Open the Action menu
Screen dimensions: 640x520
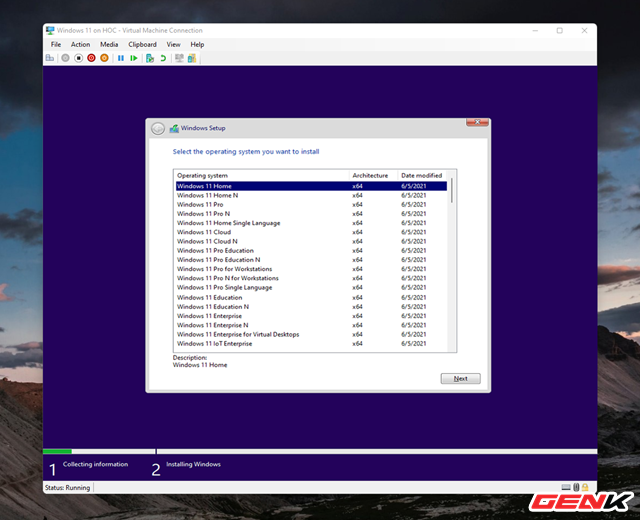click(x=80, y=44)
